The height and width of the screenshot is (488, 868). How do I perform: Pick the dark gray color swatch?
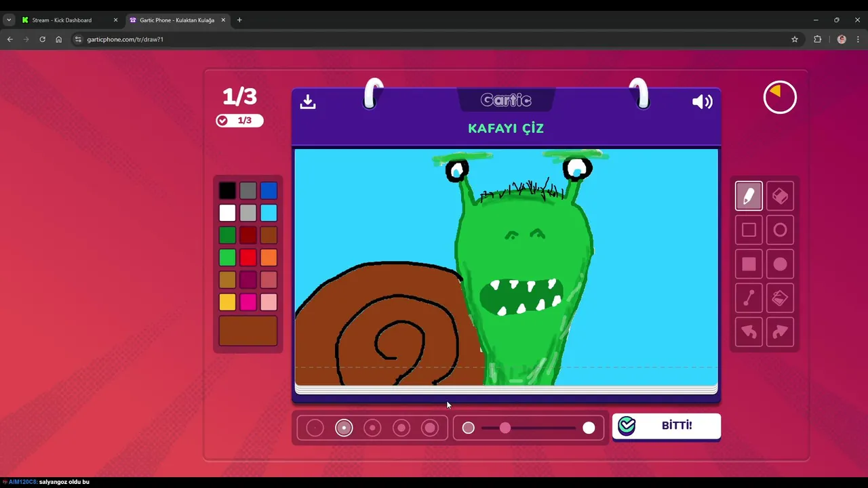coord(248,191)
